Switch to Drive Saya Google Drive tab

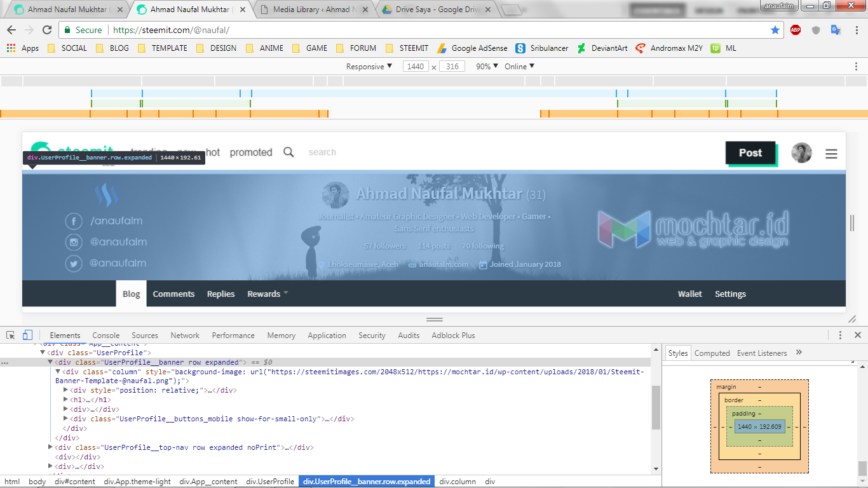click(437, 10)
